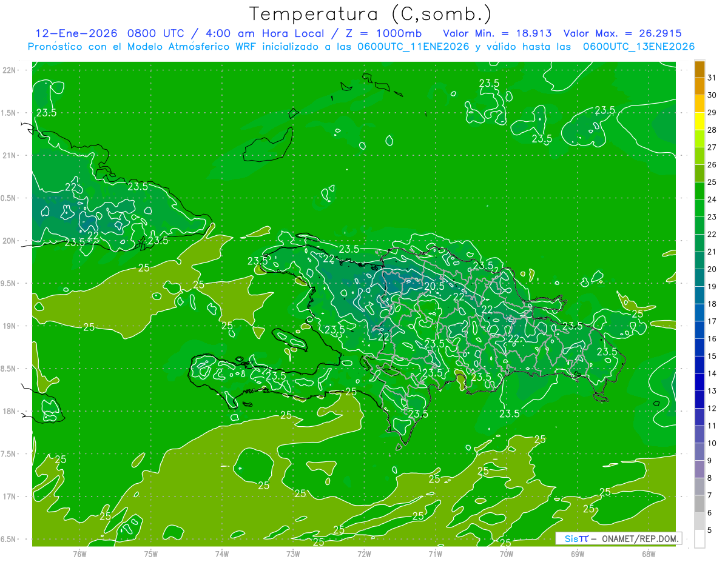This screenshot has height=562, width=728.
Task: Click the '71W' longitude axis label
Action: point(435,554)
